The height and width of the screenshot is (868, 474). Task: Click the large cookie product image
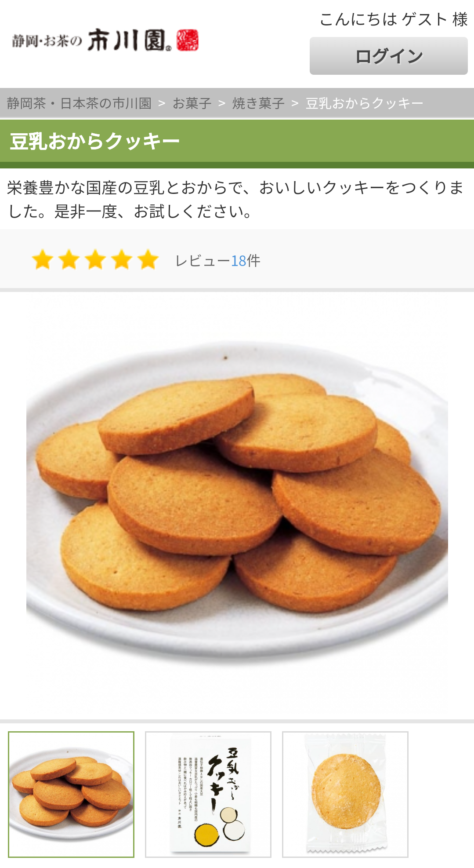[237, 506]
